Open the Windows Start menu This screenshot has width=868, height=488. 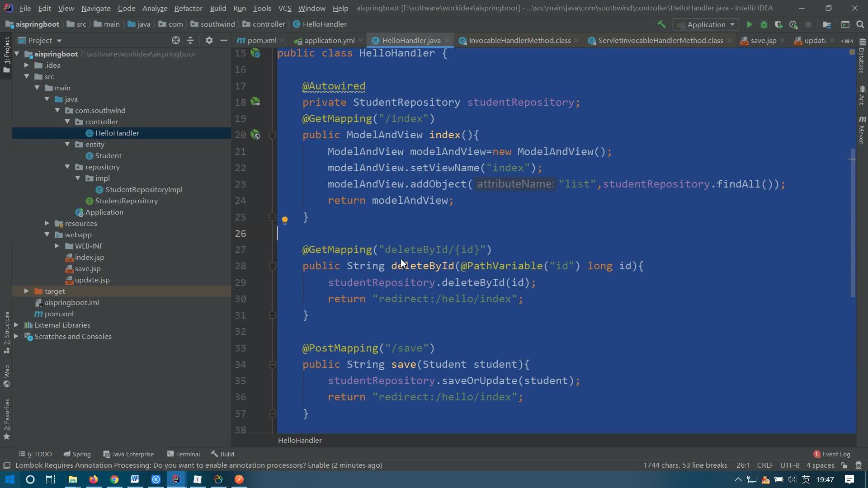[9, 479]
